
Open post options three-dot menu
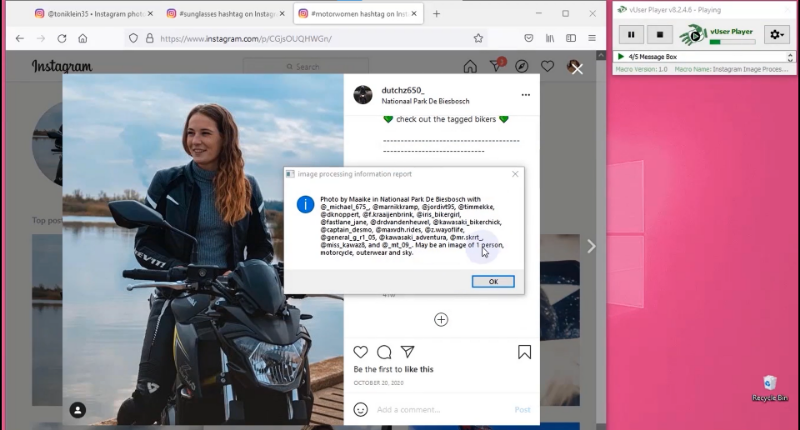coord(526,95)
